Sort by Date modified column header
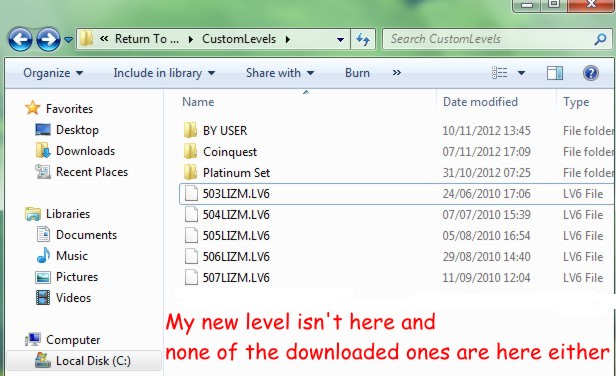 (x=480, y=102)
